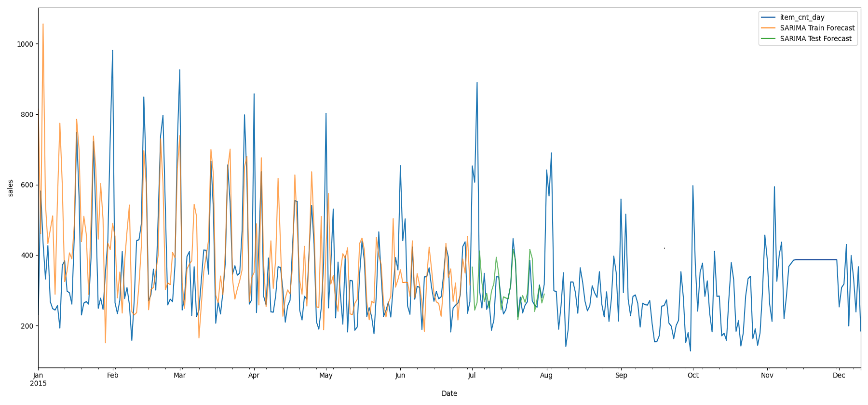Click the Jun x-axis tick label
Image resolution: width=868 pixels, height=405 pixels.
coord(400,376)
